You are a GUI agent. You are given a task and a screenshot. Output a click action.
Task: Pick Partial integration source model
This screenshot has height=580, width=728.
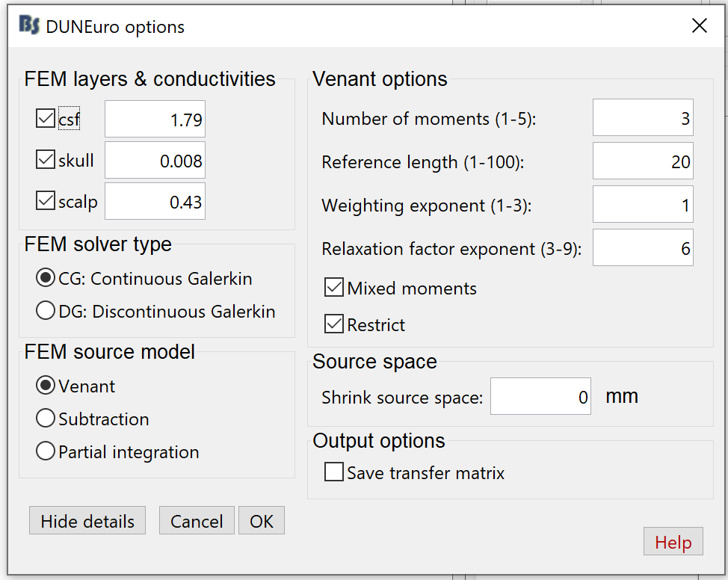click(46, 452)
